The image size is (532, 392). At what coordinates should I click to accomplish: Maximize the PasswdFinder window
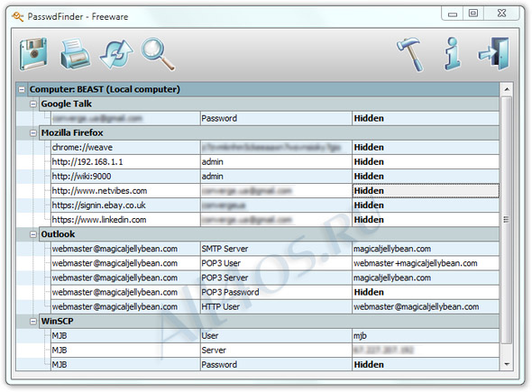click(473, 14)
